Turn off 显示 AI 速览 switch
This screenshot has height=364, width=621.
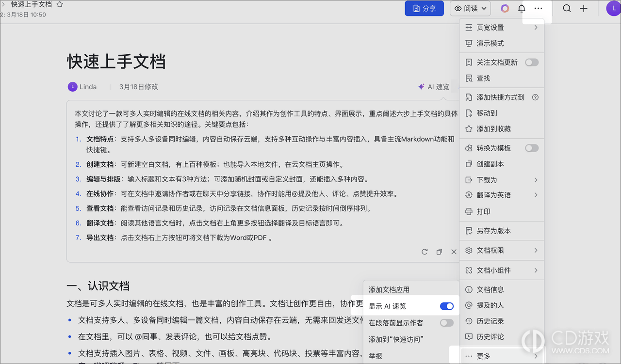(446, 306)
